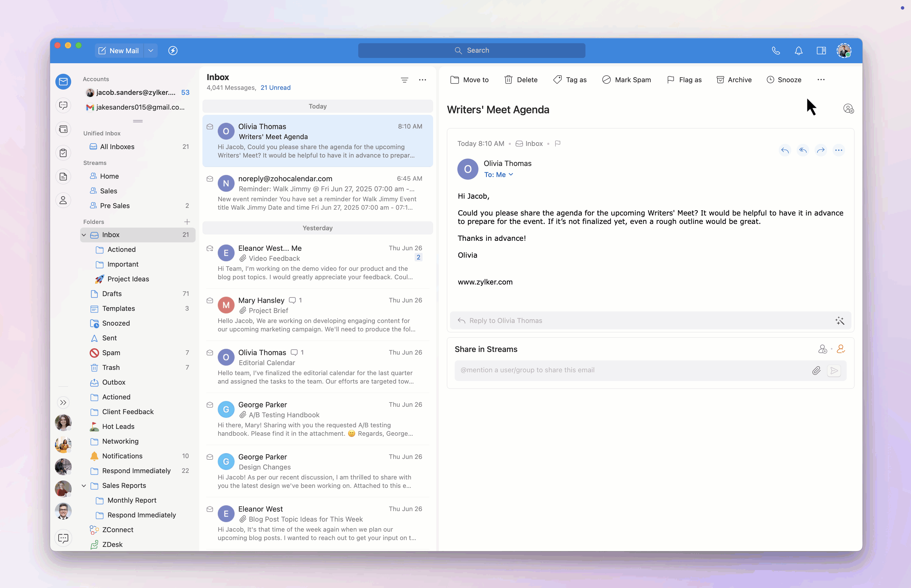Click the Search input field
This screenshot has width=911, height=588.
[471, 50]
